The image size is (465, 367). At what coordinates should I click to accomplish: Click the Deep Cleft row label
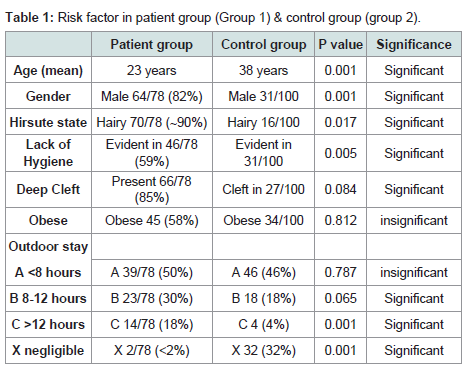(x=48, y=189)
